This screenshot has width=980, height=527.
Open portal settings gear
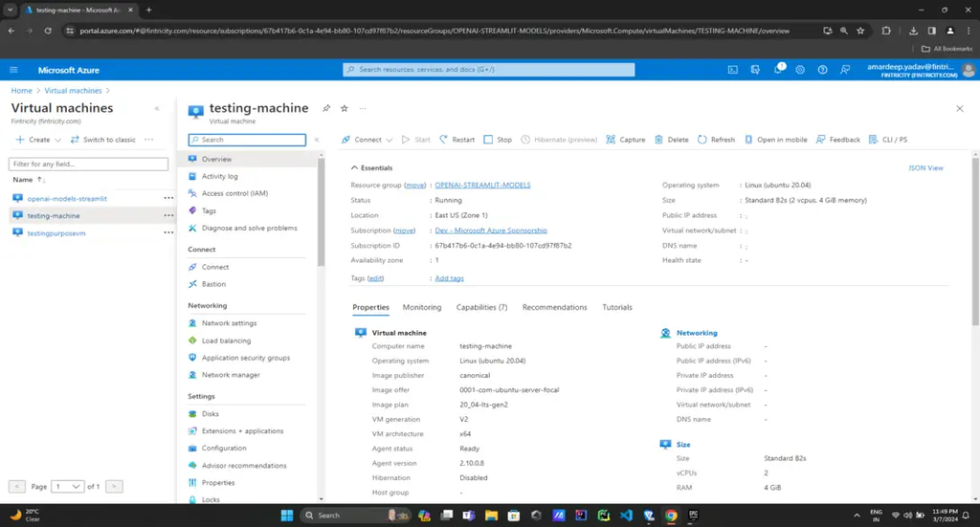[x=800, y=70]
